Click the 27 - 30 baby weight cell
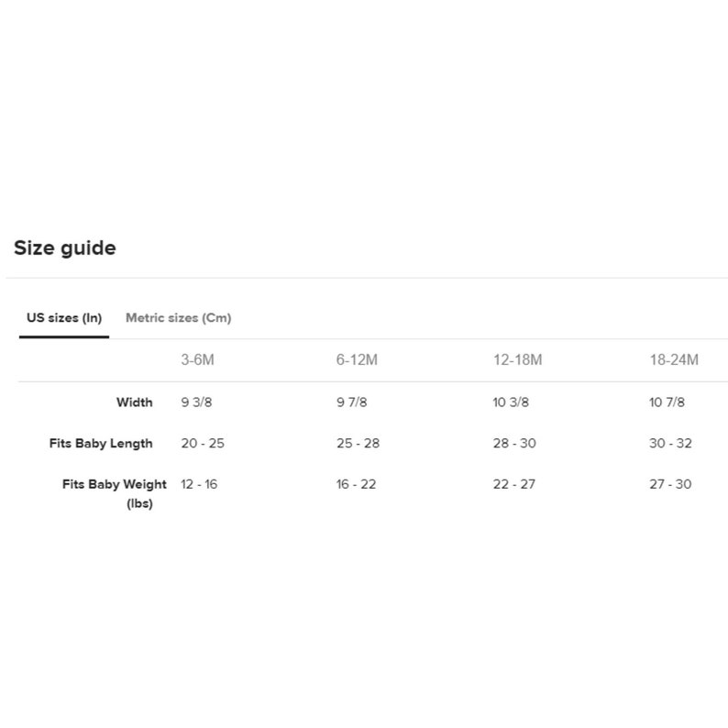728x728 pixels. coord(670,484)
